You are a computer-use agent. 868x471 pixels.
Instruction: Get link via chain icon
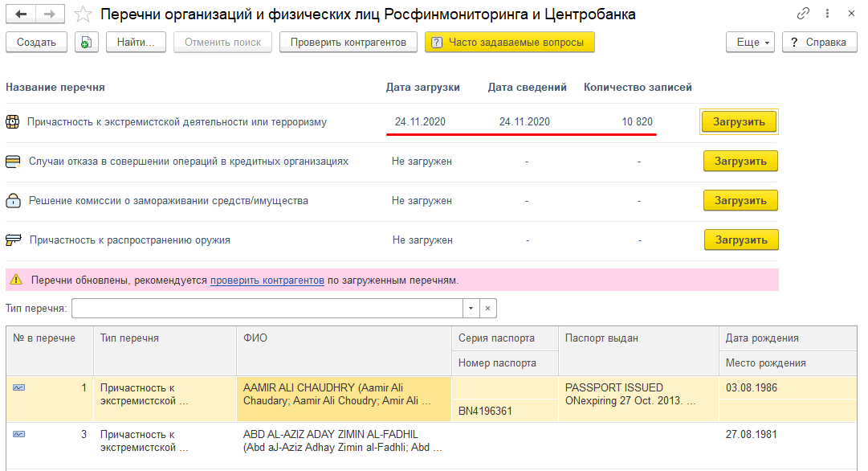(x=803, y=14)
